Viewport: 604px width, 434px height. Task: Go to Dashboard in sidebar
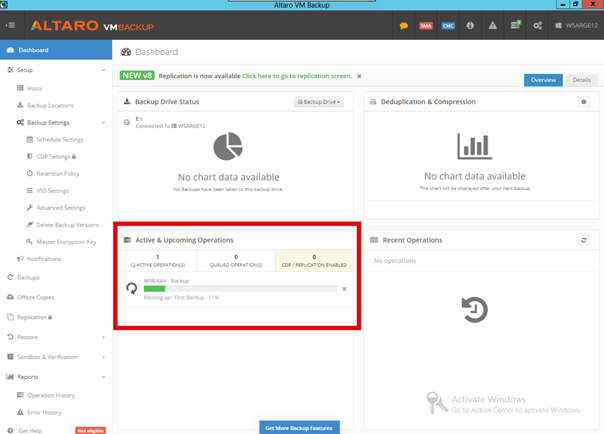56,50
